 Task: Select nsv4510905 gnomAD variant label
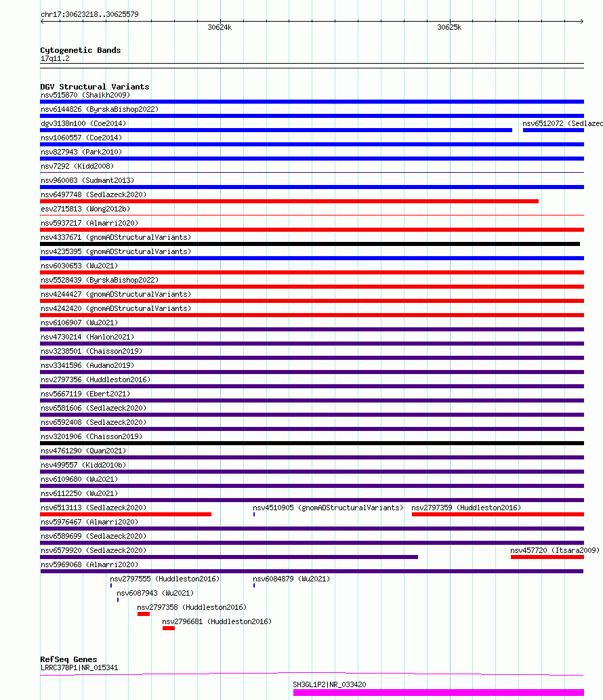point(328,510)
